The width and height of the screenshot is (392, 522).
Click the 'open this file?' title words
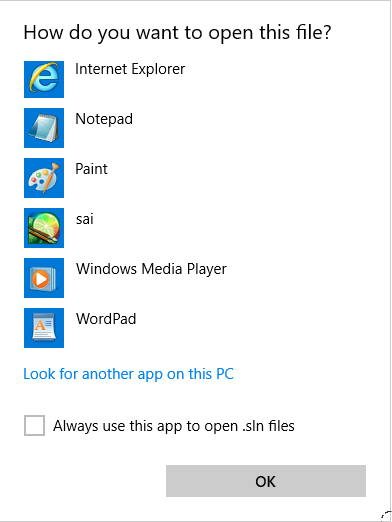click(270, 33)
